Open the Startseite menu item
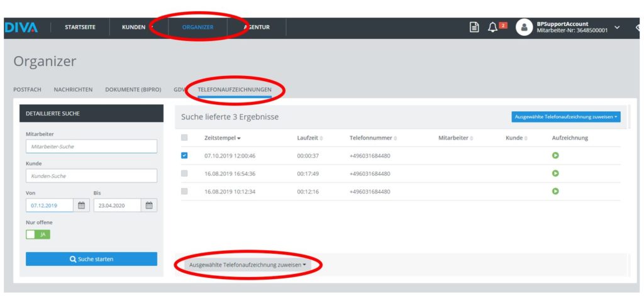This screenshot has width=644, height=296. (x=80, y=27)
